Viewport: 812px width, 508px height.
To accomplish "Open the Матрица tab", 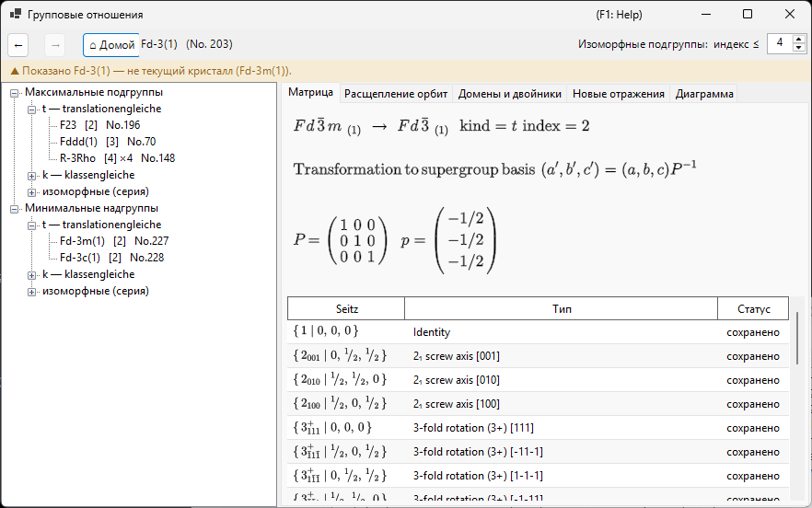I will pos(311,92).
